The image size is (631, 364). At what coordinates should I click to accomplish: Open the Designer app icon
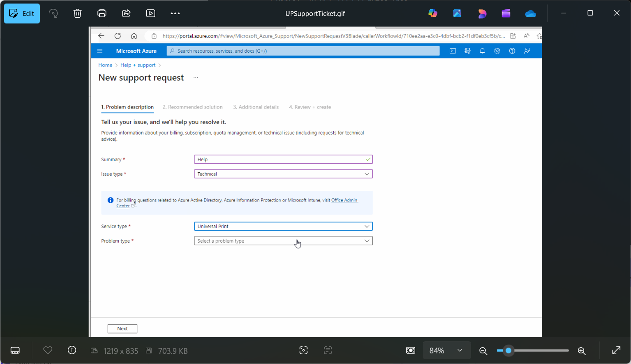[x=457, y=13]
